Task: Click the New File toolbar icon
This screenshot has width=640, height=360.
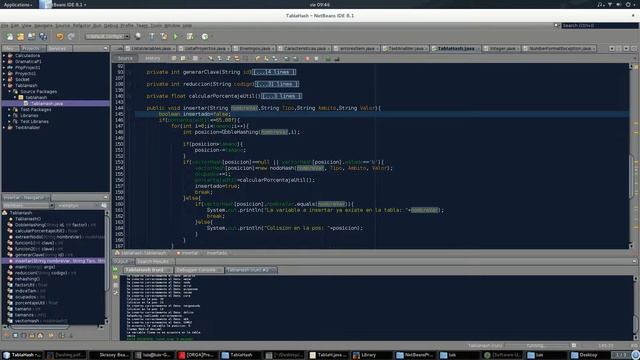Action: pyautogui.click(x=9, y=37)
